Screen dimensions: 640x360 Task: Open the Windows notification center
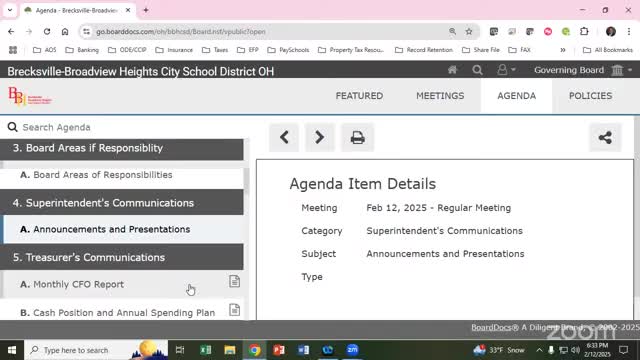point(623,350)
